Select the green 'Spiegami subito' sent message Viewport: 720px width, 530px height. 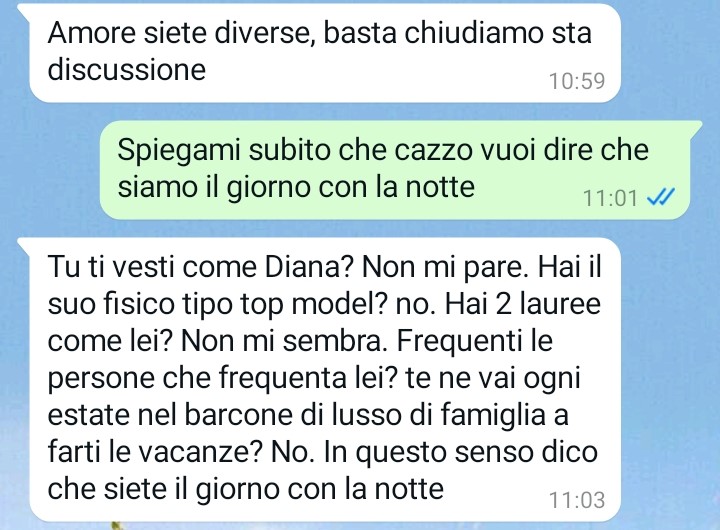(395, 170)
